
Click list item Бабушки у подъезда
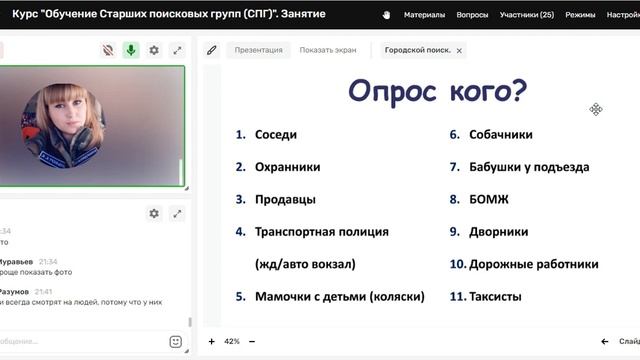(529, 167)
